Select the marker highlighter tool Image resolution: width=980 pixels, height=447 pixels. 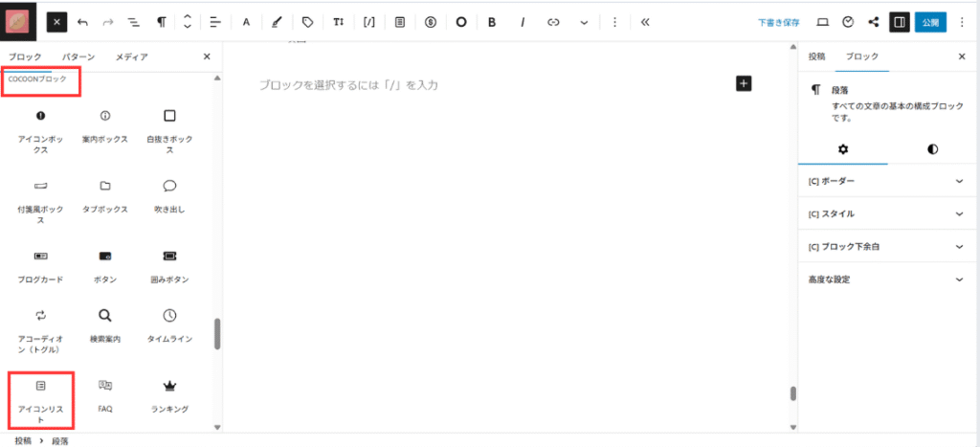(x=277, y=22)
